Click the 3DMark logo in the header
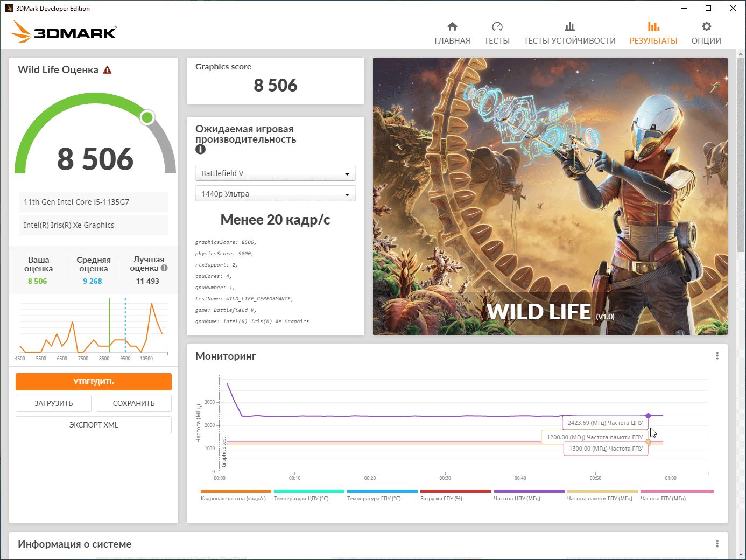Image resolution: width=746 pixels, height=560 pixels. point(64,32)
